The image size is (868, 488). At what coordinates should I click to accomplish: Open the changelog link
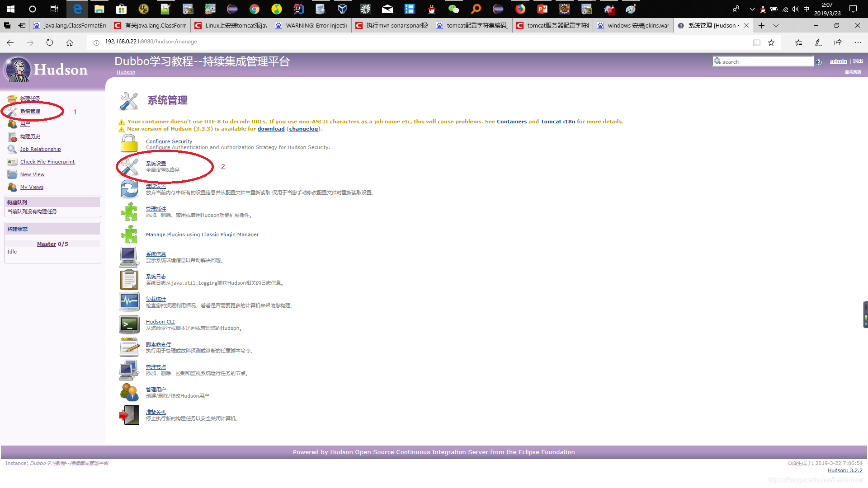click(303, 129)
